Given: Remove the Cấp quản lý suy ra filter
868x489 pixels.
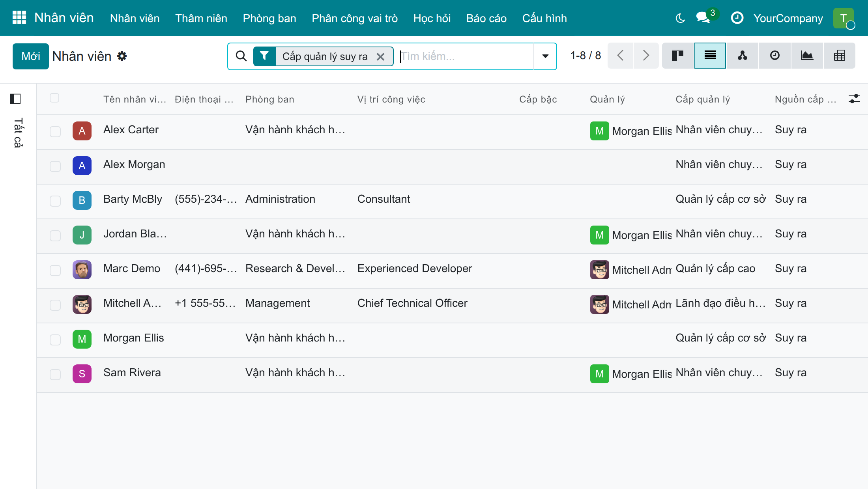Looking at the screenshot, I should pyautogui.click(x=380, y=56).
